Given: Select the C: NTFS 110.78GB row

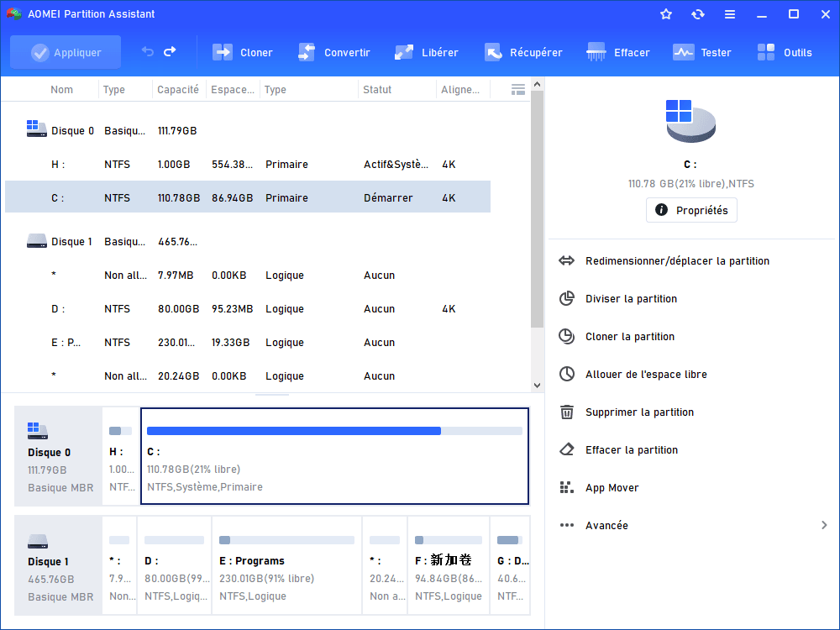Looking at the screenshot, I should pyautogui.click(x=248, y=197).
